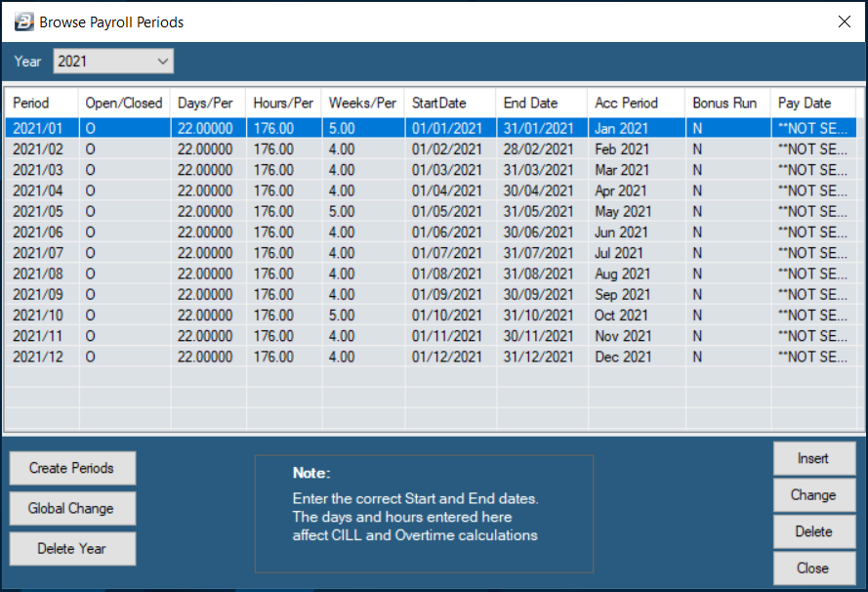Select period row 2021/07

click(431, 253)
